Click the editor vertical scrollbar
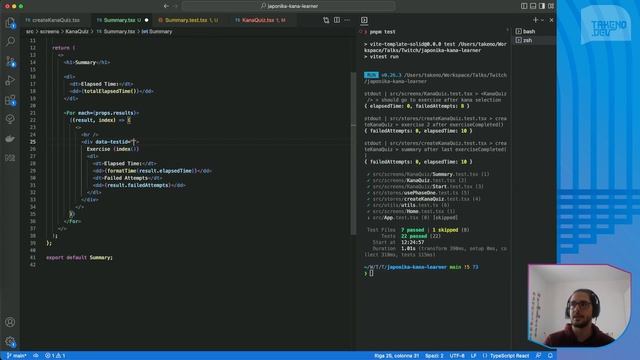 pyautogui.click(x=353, y=153)
